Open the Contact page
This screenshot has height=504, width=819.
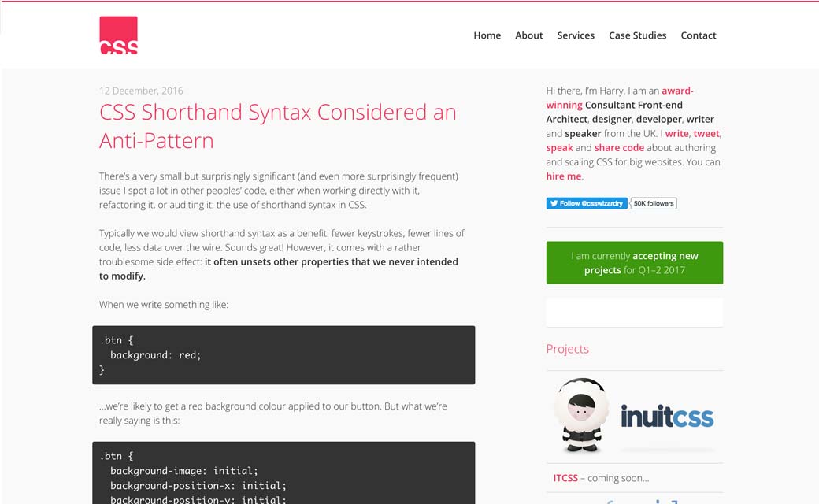pos(698,35)
